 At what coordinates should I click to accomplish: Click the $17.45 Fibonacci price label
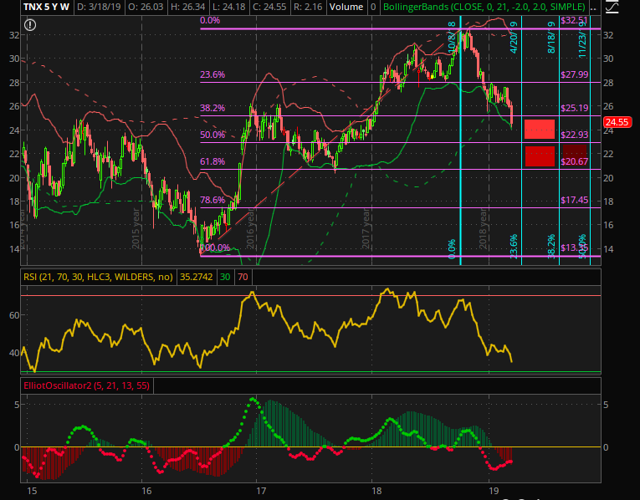pyautogui.click(x=574, y=200)
